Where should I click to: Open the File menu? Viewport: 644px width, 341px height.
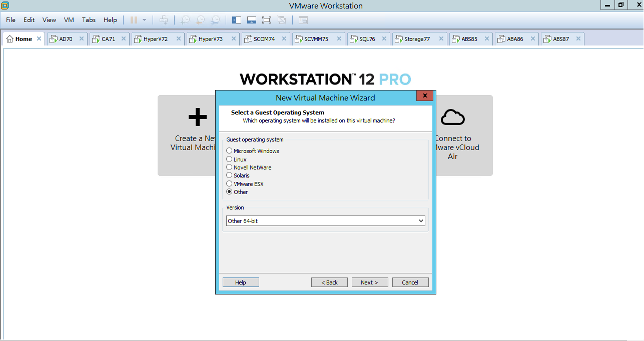click(11, 20)
